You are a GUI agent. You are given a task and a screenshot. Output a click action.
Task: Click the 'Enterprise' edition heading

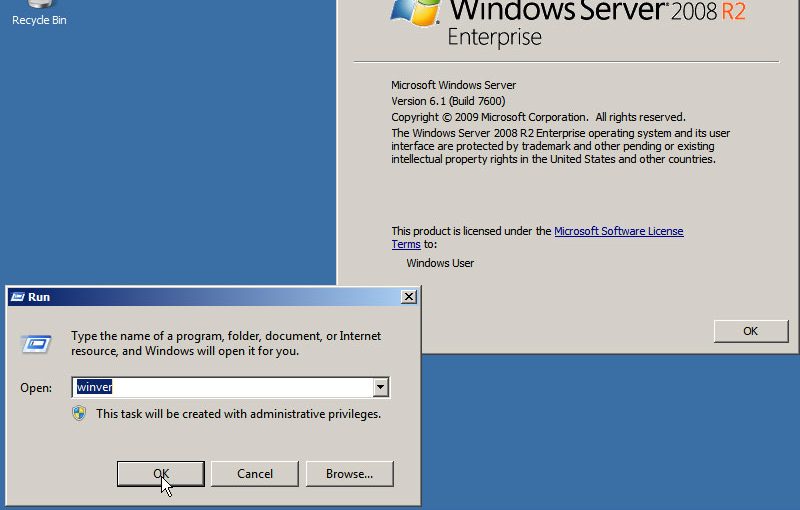point(494,37)
